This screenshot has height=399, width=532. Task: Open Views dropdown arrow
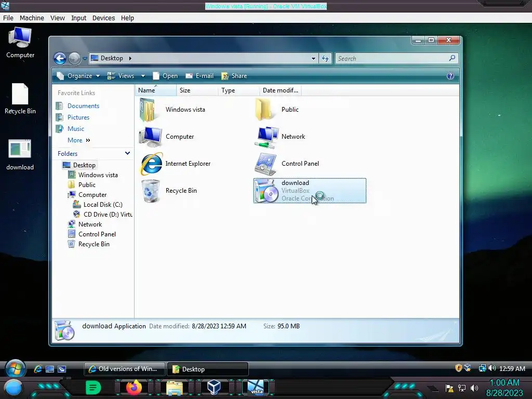pyautogui.click(x=143, y=76)
